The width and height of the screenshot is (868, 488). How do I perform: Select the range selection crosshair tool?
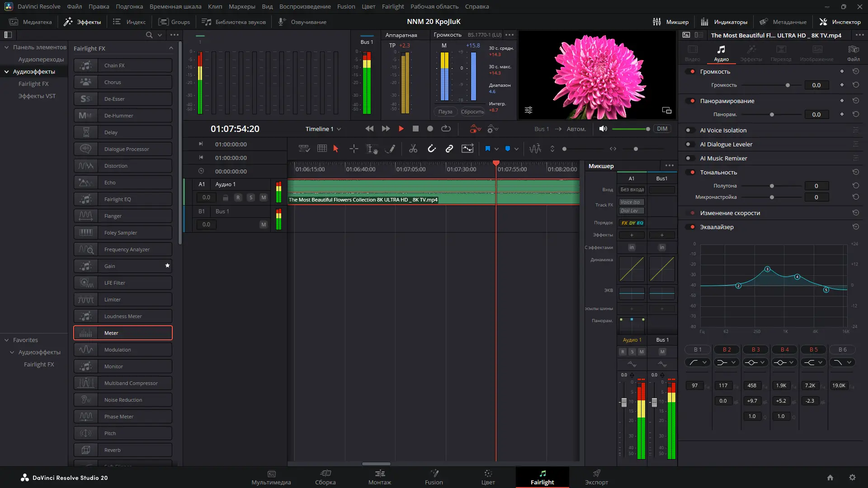[x=354, y=149]
